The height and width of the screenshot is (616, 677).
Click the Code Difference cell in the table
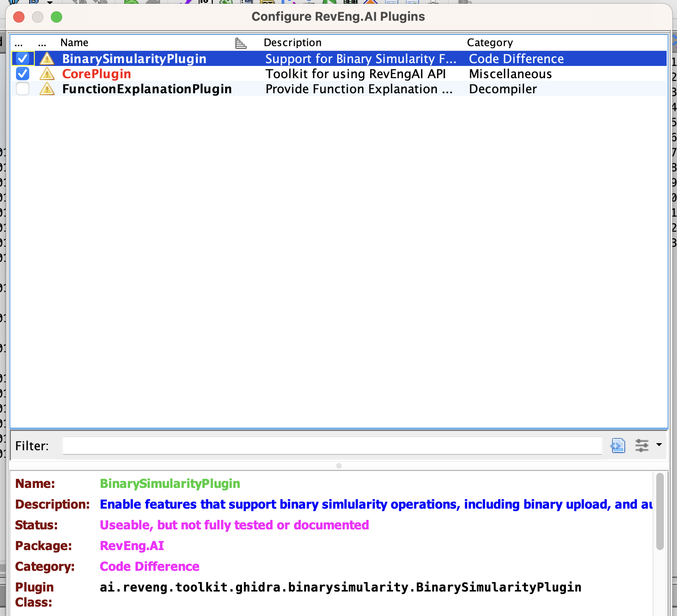pos(516,59)
